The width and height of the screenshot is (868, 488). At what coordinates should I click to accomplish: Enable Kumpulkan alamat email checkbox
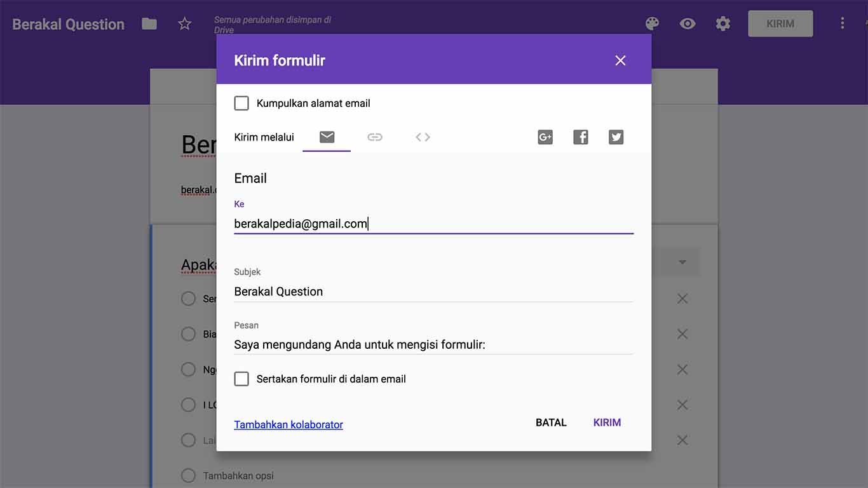pos(241,104)
